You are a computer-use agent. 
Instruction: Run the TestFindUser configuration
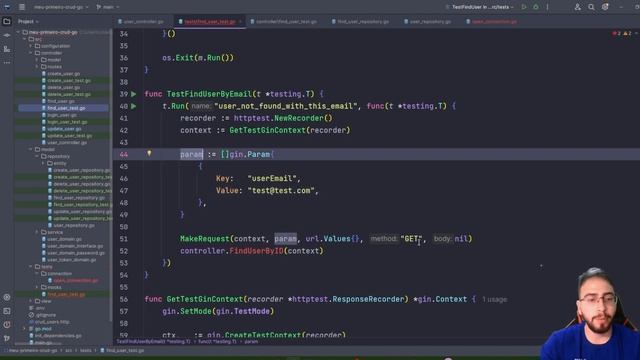pos(524,7)
